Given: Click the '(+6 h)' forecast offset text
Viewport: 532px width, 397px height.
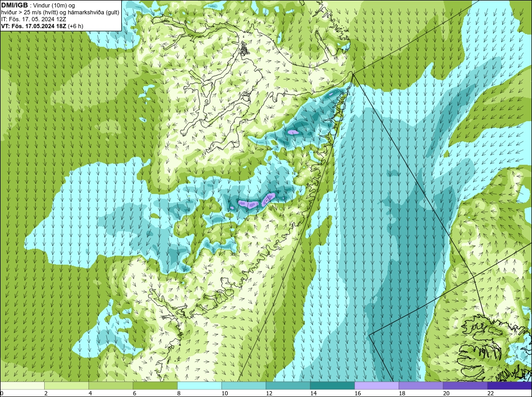Looking at the screenshot, I should 76,26.
